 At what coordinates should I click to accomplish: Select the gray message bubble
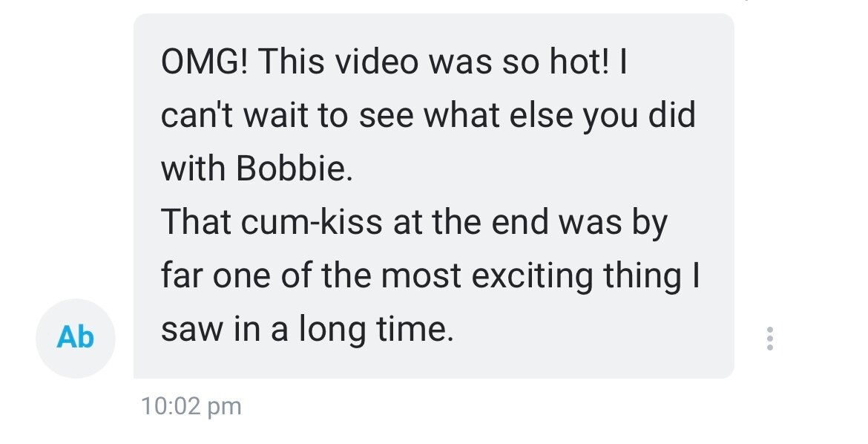click(x=433, y=196)
